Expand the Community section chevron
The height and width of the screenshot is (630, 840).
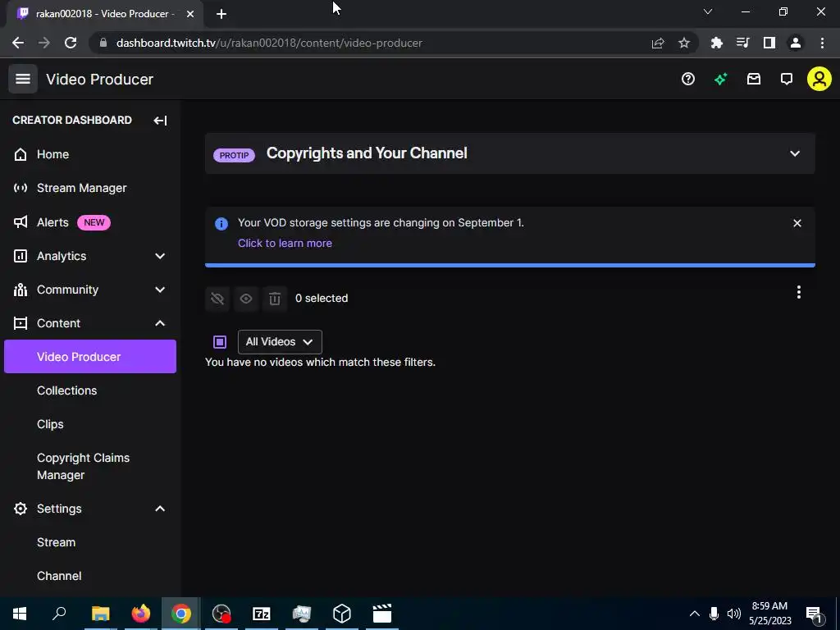160,290
